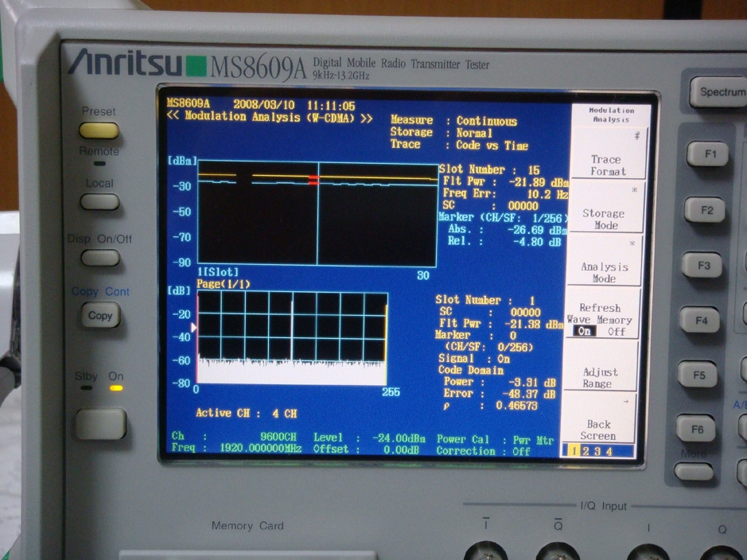The width and height of the screenshot is (747, 560).
Task: Click the lower Flt Pwr '-21.38 dBm' value
Action: (534, 325)
